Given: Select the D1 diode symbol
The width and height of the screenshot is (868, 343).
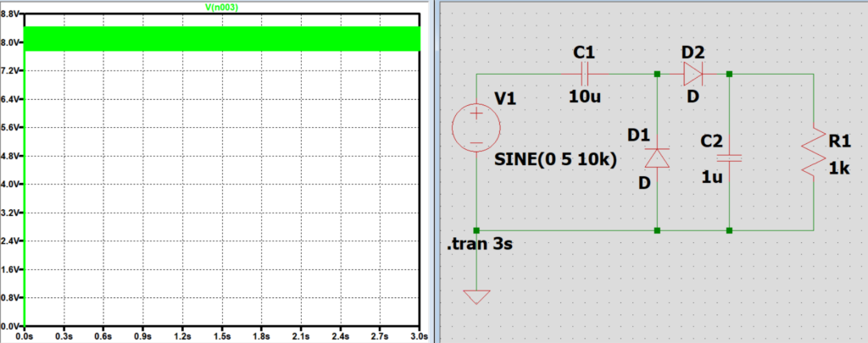Looking at the screenshot, I should (657, 158).
